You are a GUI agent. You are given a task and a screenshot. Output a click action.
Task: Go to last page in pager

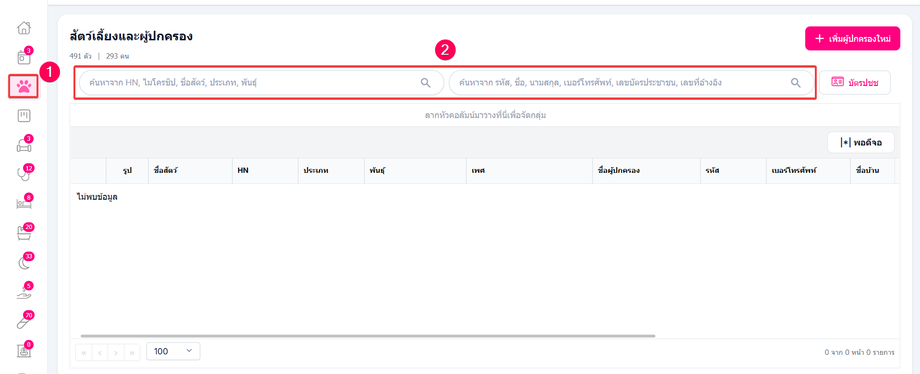click(132, 352)
